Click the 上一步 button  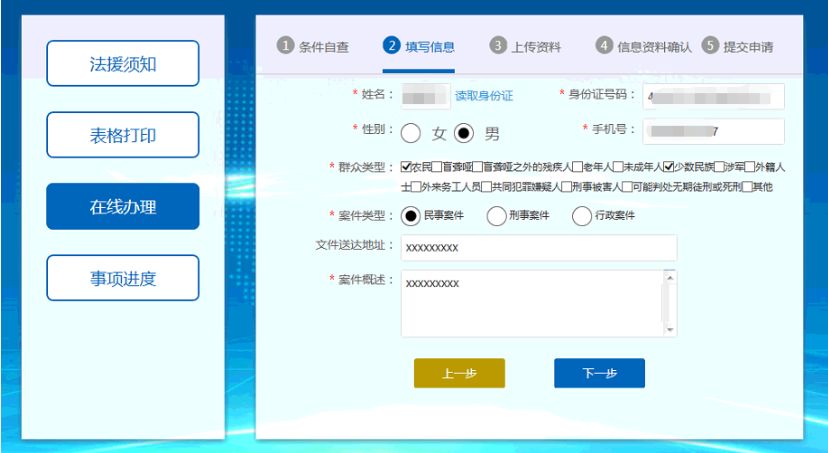click(459, 373)
